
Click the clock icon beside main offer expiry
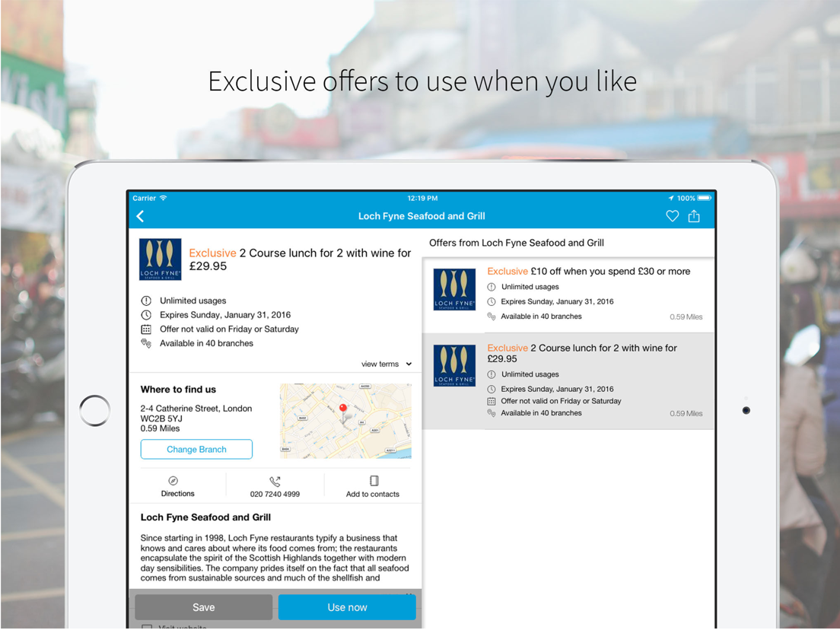[x=146, y=315]
